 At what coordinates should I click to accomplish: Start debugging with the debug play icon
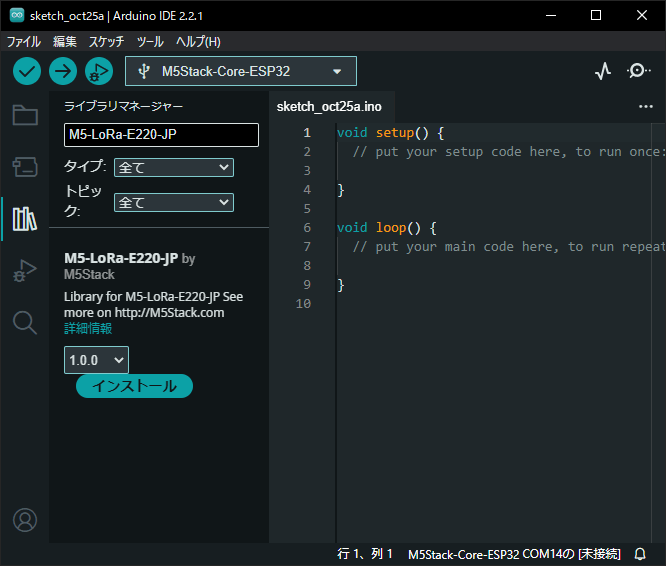click(x=99, y=71)
